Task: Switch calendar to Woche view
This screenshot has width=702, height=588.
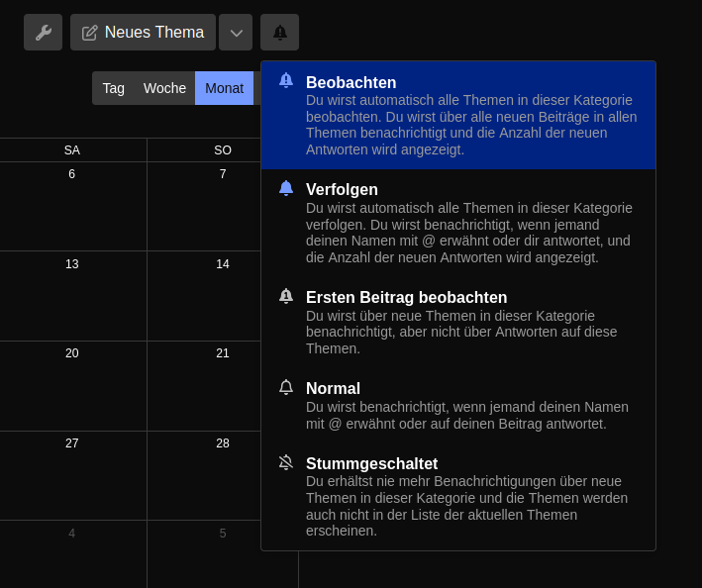Action: pyautogui.click(x=164, y=88)
